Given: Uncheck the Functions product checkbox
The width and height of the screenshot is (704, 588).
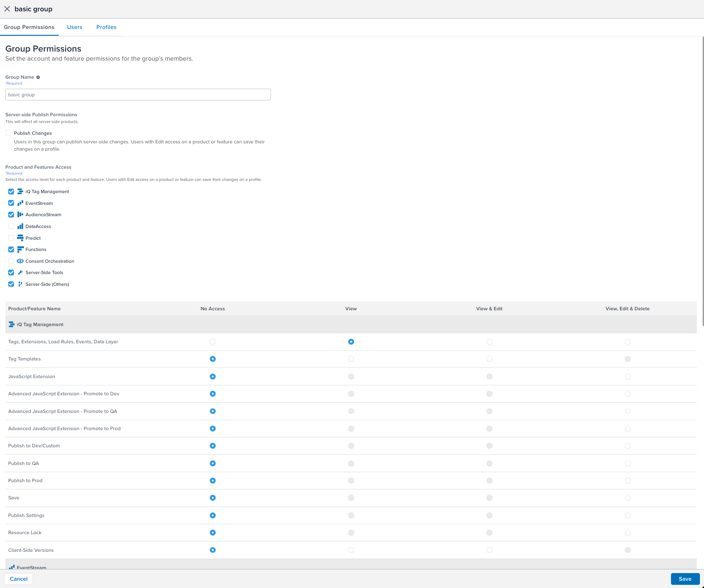Looking at the screenshot, I should (11, 250).
